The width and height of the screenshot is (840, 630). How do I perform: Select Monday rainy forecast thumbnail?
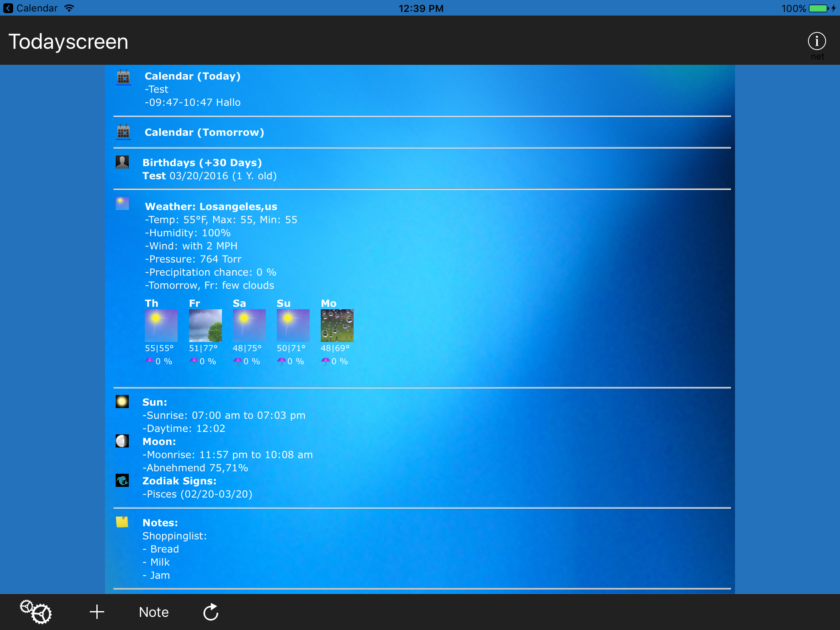[x=337, y=326]
